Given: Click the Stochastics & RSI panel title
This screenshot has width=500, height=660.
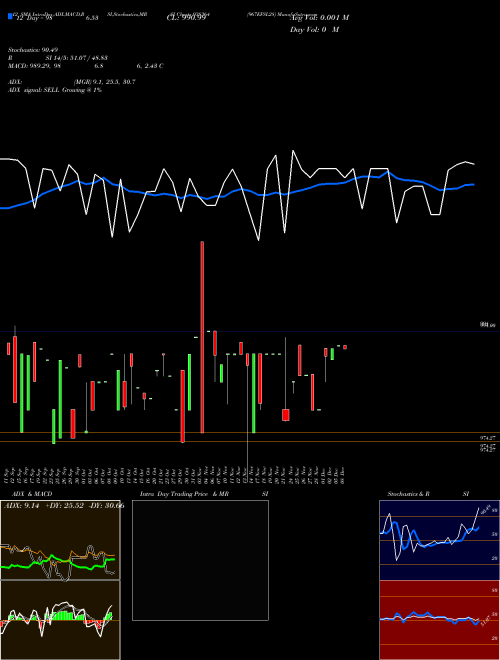Looking at the screenshot, I should [428, 494].
